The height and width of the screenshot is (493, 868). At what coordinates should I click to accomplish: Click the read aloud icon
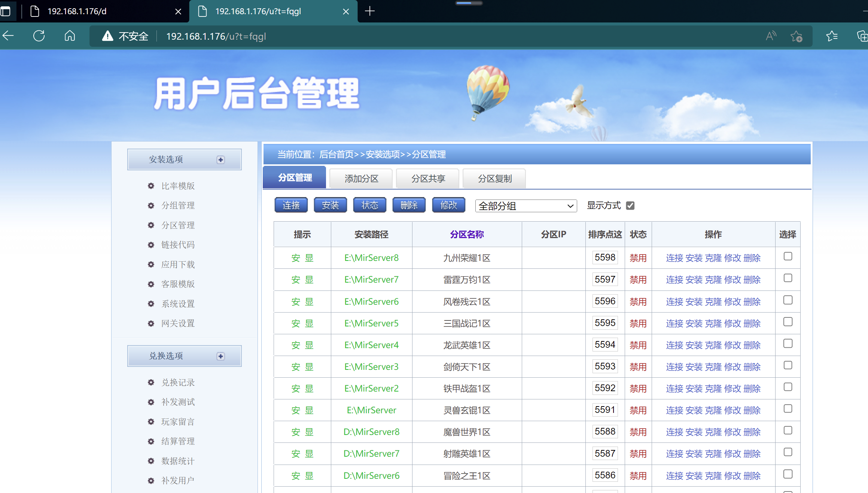(771, 36)
